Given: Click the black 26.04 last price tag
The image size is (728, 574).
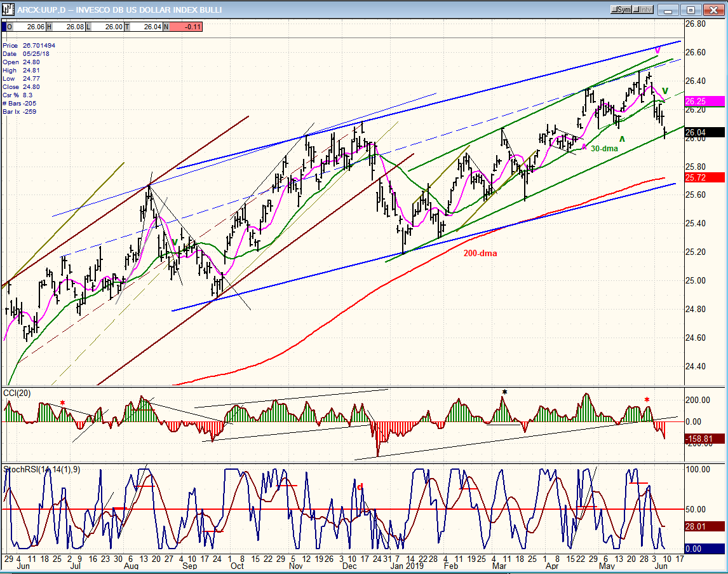Looking at the screenshot, I should tap(705, 132).
